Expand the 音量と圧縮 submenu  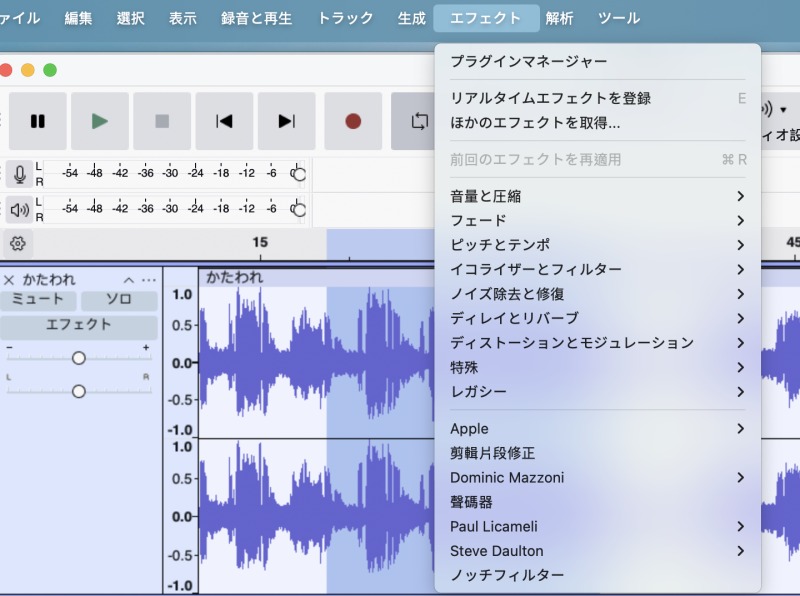(x=597, y=196)
